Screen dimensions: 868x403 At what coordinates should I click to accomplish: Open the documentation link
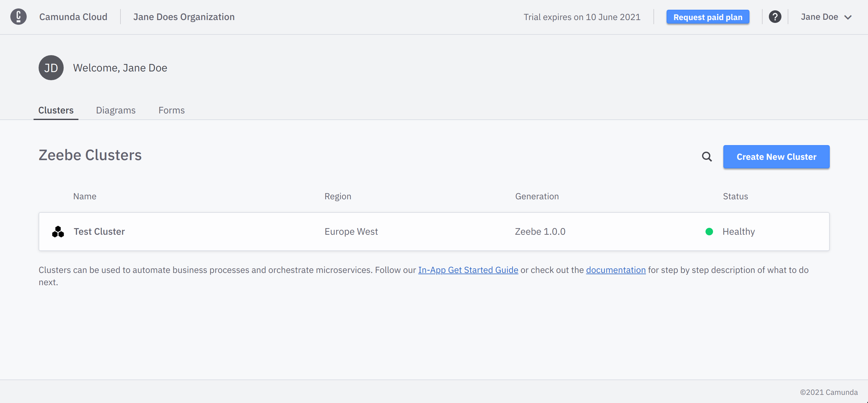pos(615,270)
